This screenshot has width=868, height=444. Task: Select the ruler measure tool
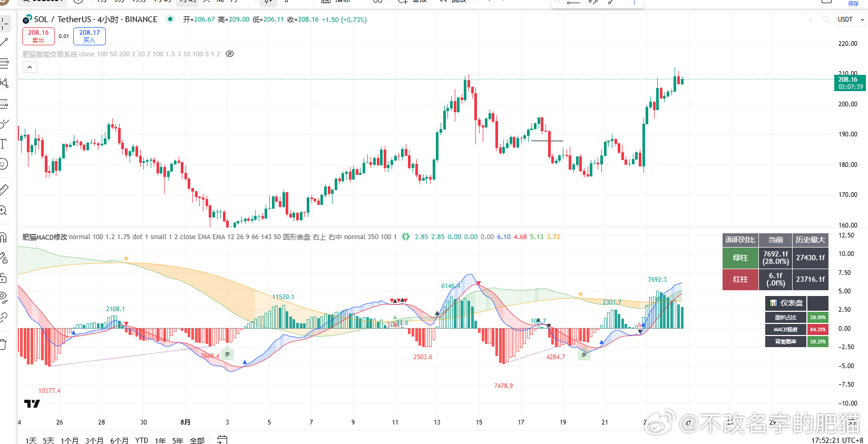pyautogui.click(x=4, y=190)
